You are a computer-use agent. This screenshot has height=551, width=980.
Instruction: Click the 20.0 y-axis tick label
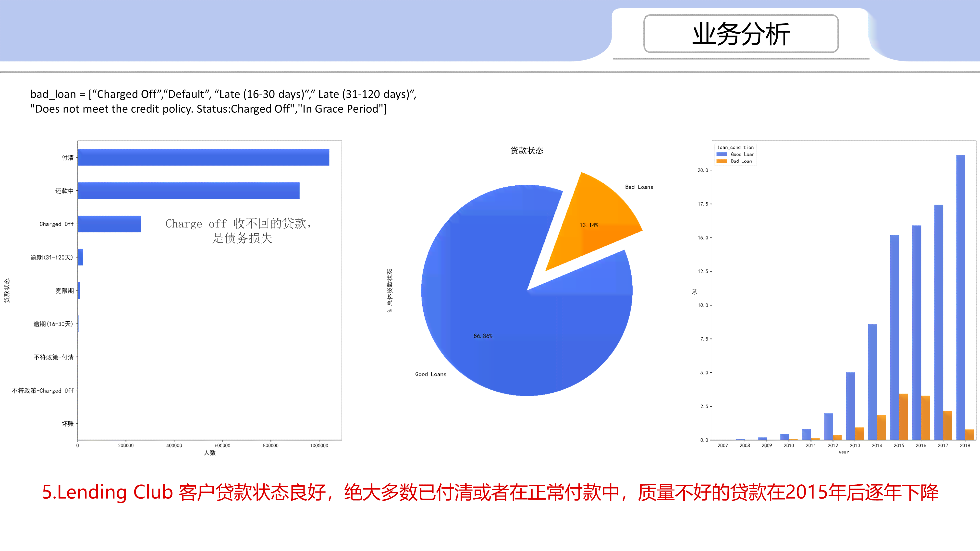point(703,170)
